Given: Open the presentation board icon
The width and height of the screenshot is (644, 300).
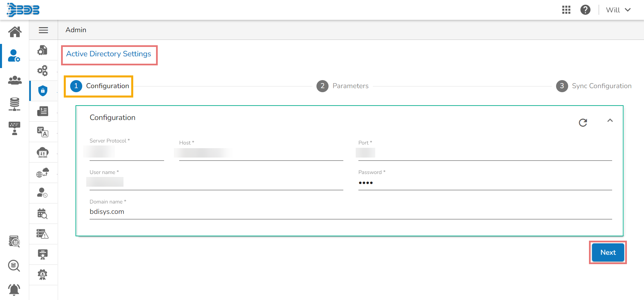Looking at the screenshot, I should click(14, 128).
